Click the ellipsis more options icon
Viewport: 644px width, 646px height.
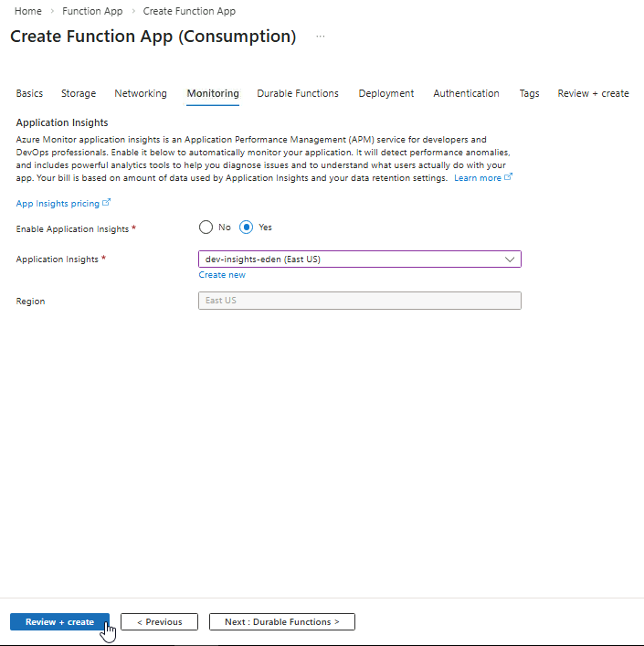pyautogui.click(x=320, y=37)
